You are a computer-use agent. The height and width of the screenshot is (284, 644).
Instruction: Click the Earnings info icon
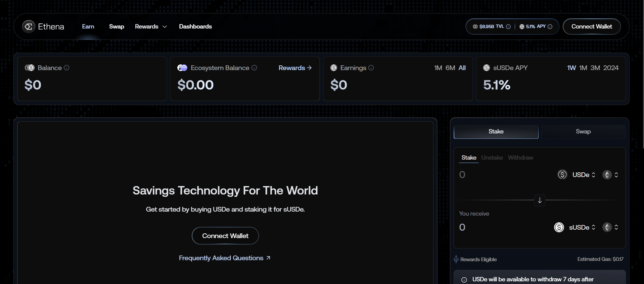pyautogui.click(x=371, y=68)
